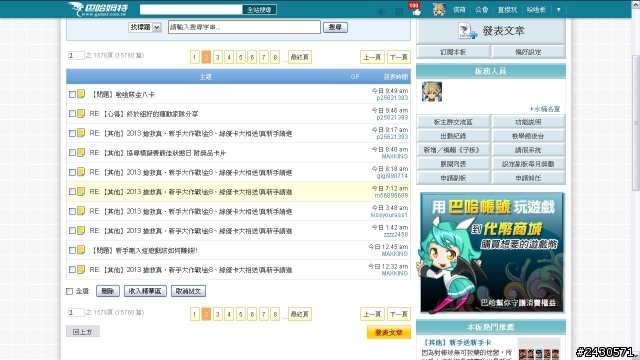The height and width of the screenshot is (360, 640).
Task: Click the 取消M文 unmark button
Action: click(188, 291)
